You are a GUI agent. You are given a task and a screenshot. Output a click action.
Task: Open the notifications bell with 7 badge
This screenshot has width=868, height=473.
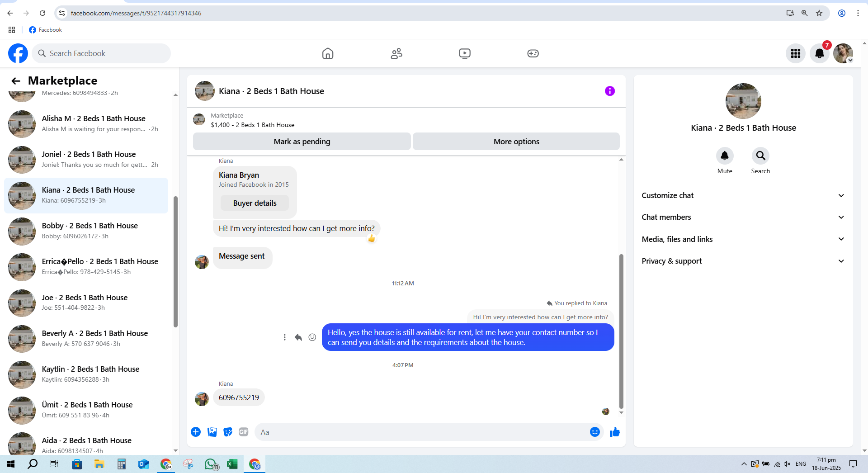(820, 53)
